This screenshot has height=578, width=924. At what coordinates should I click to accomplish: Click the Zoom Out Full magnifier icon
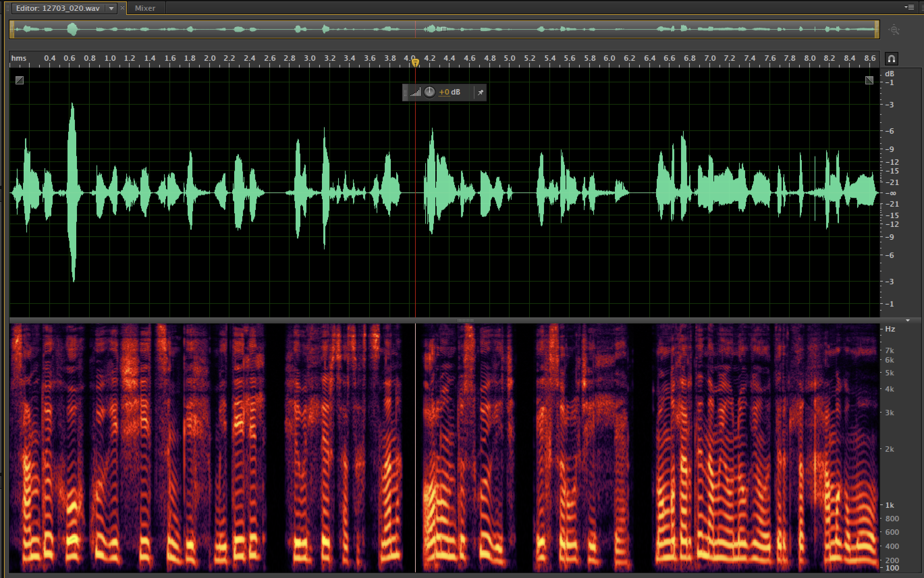pos(894,30)
